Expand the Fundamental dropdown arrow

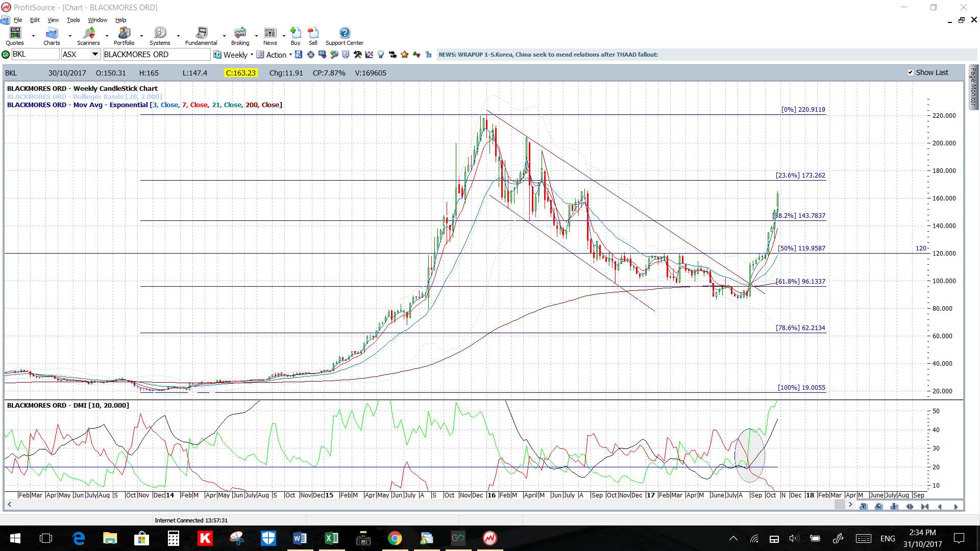click(x=224, y=36)
